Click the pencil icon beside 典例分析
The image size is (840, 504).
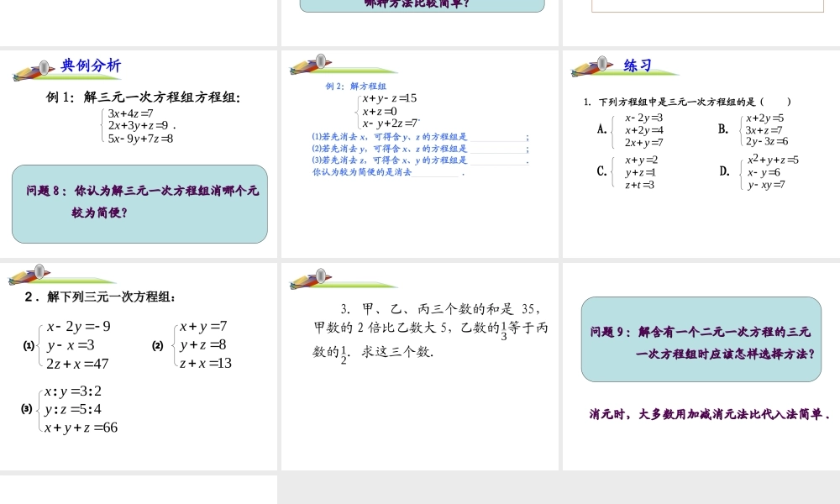point(34,71)
